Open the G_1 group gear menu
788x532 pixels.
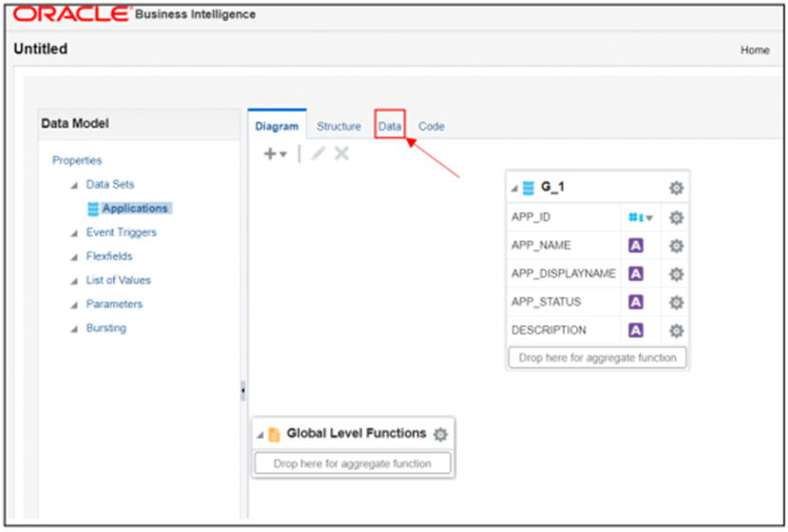click(677, 188)
